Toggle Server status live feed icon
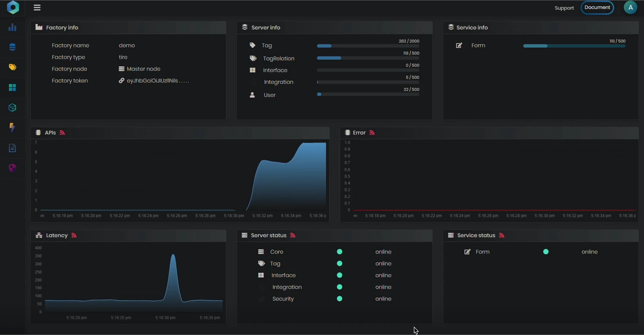 click(x=293, y=235)
